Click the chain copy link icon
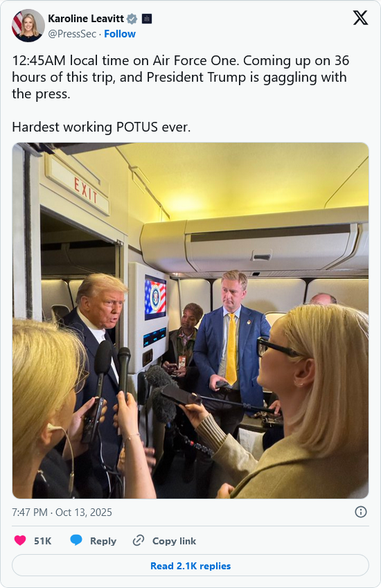 pyautogui.click(x=139, y=540)
